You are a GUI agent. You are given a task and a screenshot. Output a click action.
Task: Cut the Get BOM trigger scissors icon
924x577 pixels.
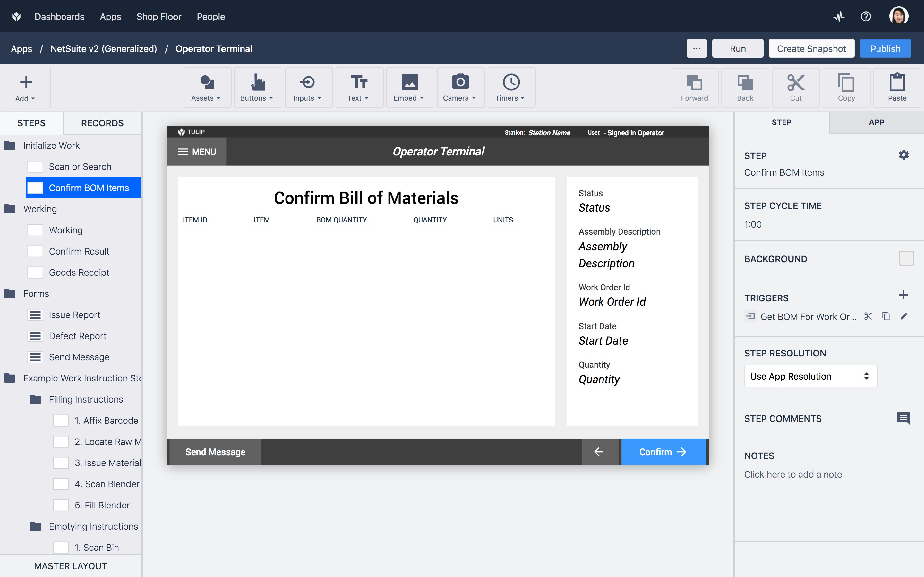click(868, 316)
